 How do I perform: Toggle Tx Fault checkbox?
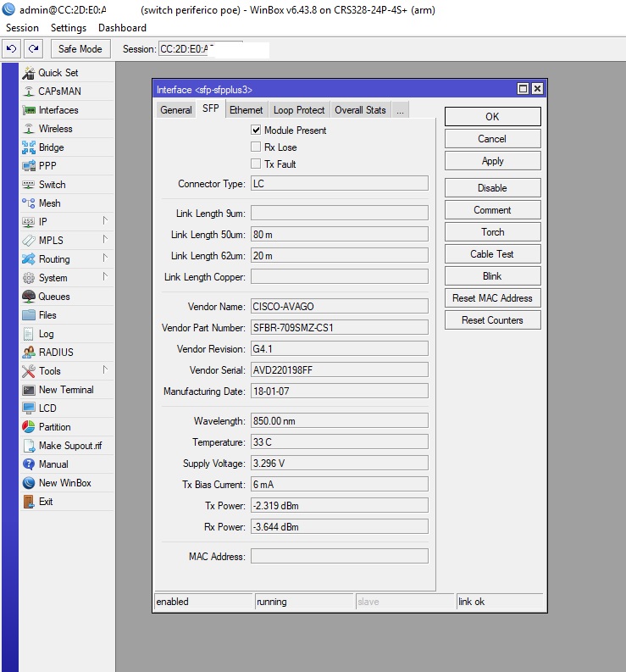(x=256, y=164)
